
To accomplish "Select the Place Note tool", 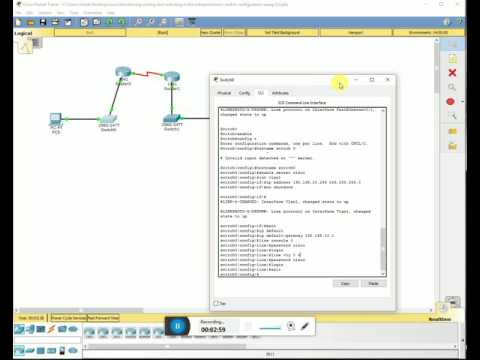I will tap(452, 59).
